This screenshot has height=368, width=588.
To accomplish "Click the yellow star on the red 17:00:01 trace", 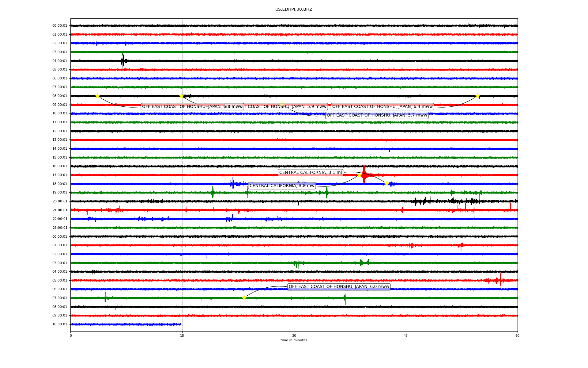I will (359, 175).
